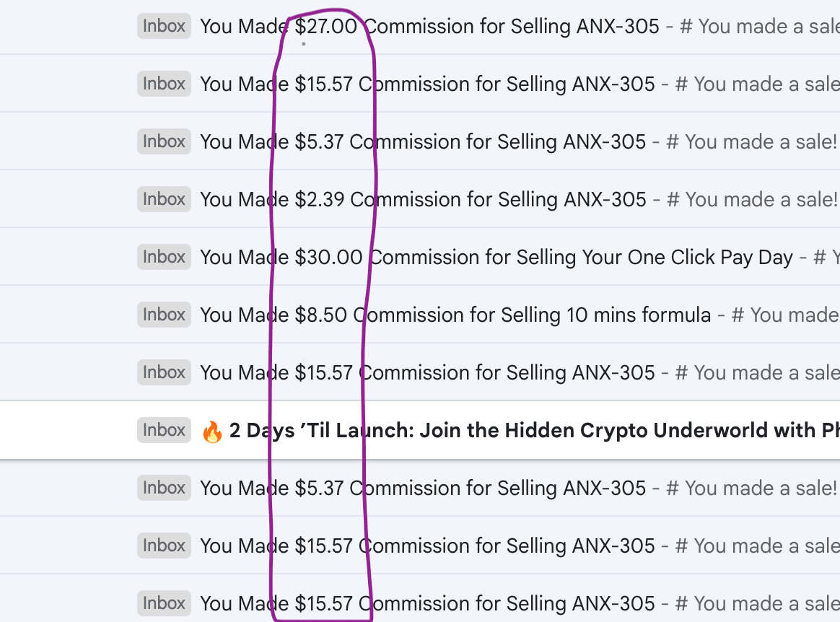Select the Inbox label on the $30.00 email
The width and height of the screenshot is (840, 622).
click(164, 258)
